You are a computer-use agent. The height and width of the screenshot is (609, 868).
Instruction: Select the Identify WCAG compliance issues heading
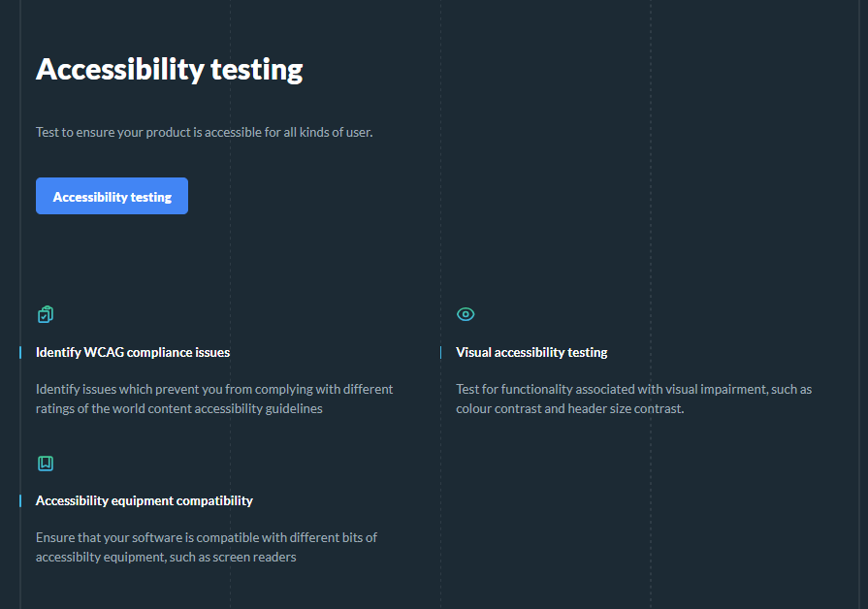click(133, 352)
